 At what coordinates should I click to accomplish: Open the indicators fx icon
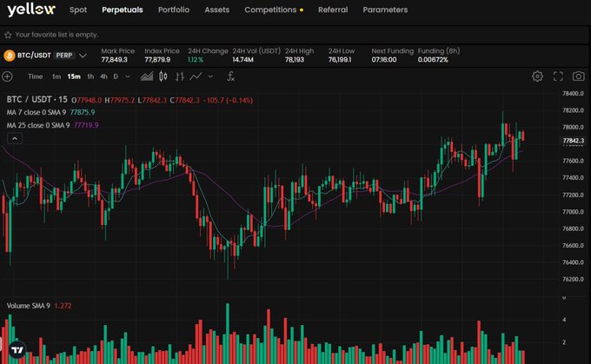[x=230, y=76]
